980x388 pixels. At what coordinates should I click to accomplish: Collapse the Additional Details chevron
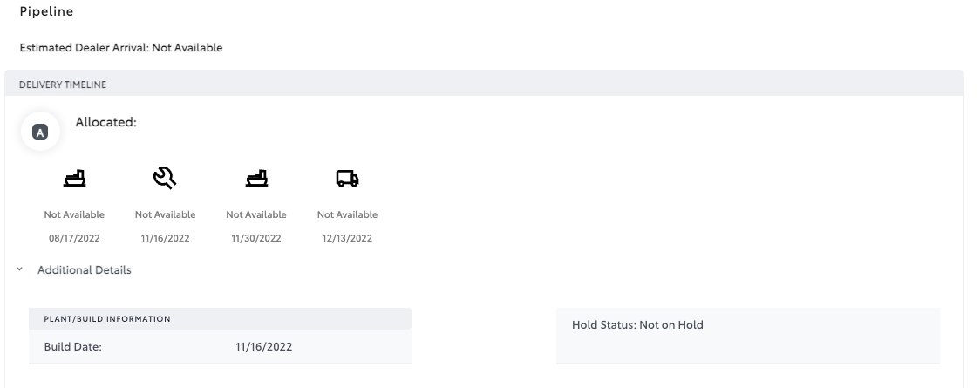pos(19,269)
